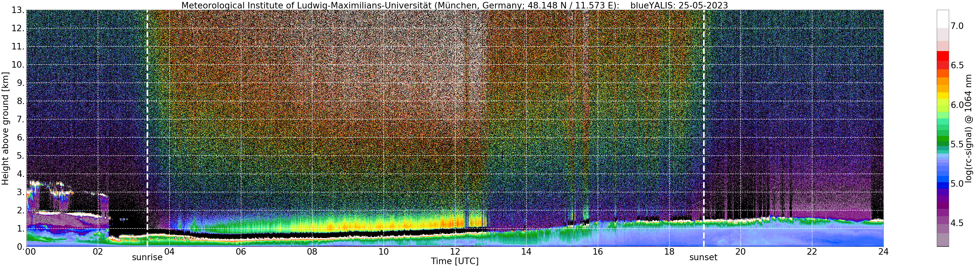
Task: Click the white segment at the colorbar top
Action: 943,19
